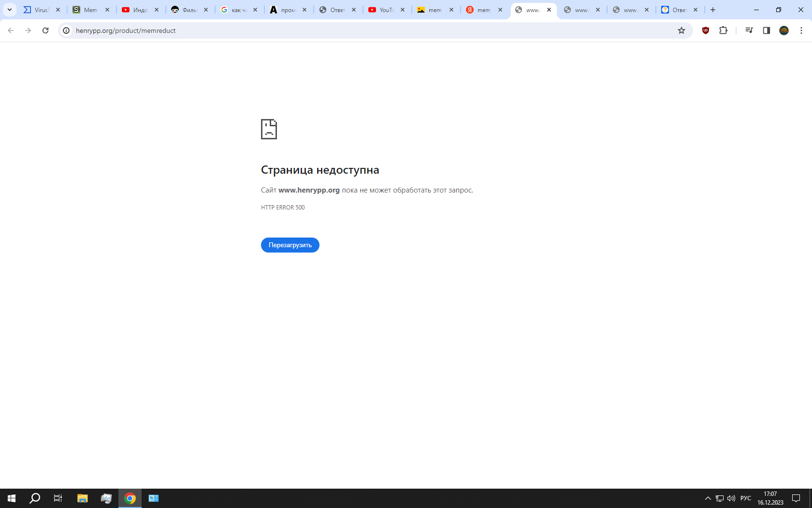The image size is (812, 508).
Task: View site information icon in address bar
Action: [67, 30]
